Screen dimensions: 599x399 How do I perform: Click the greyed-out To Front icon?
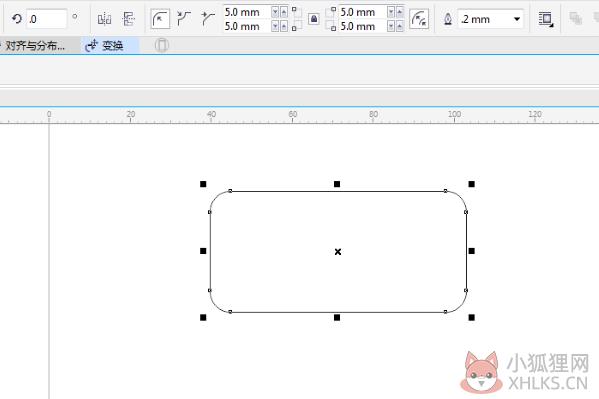click(x=575, y=18)
